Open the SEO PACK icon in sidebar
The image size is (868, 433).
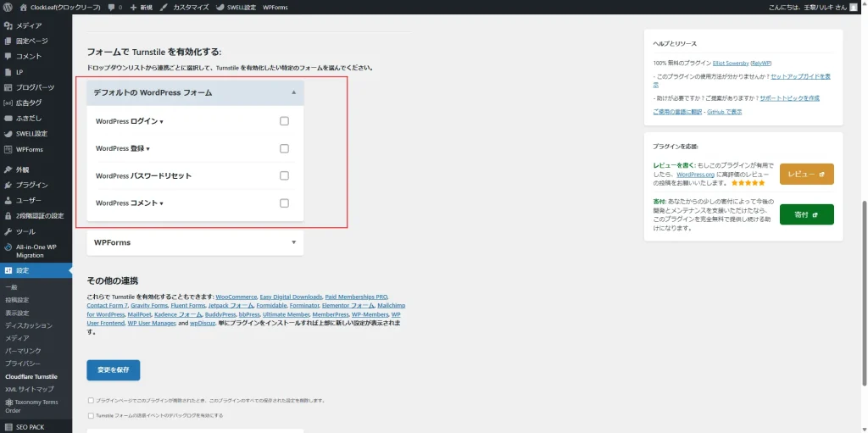(8, 427)
